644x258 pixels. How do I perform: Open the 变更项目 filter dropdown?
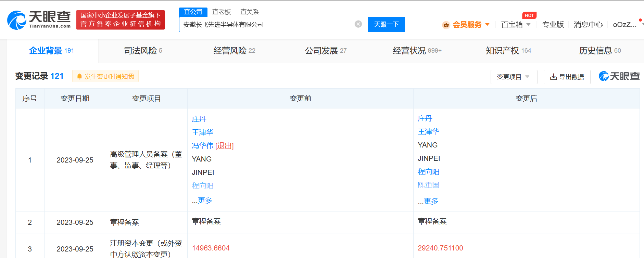(x=514, y=77)
